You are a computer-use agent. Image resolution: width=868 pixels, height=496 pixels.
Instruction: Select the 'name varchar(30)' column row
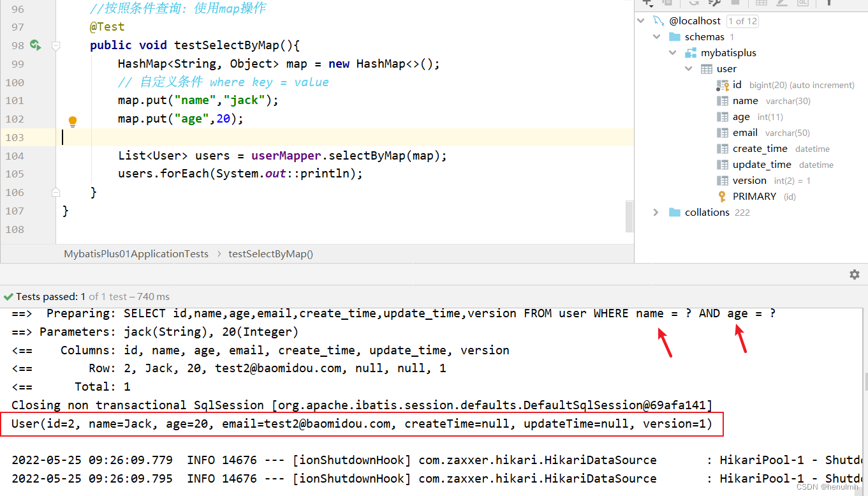(751, 101)
